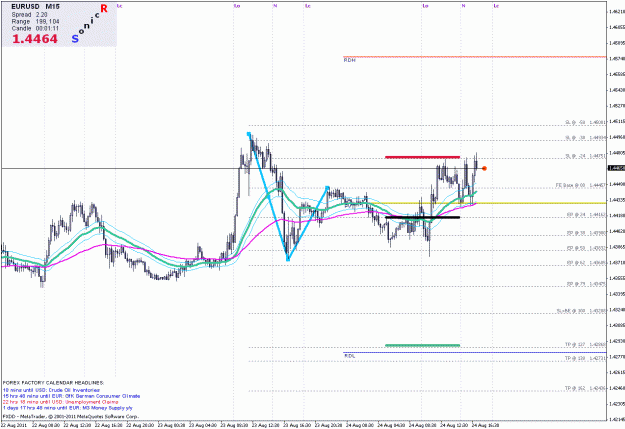This screenshot has width=625, height=429.
Task: Click the SL @ -24 fib label
Action: [586, 156]
